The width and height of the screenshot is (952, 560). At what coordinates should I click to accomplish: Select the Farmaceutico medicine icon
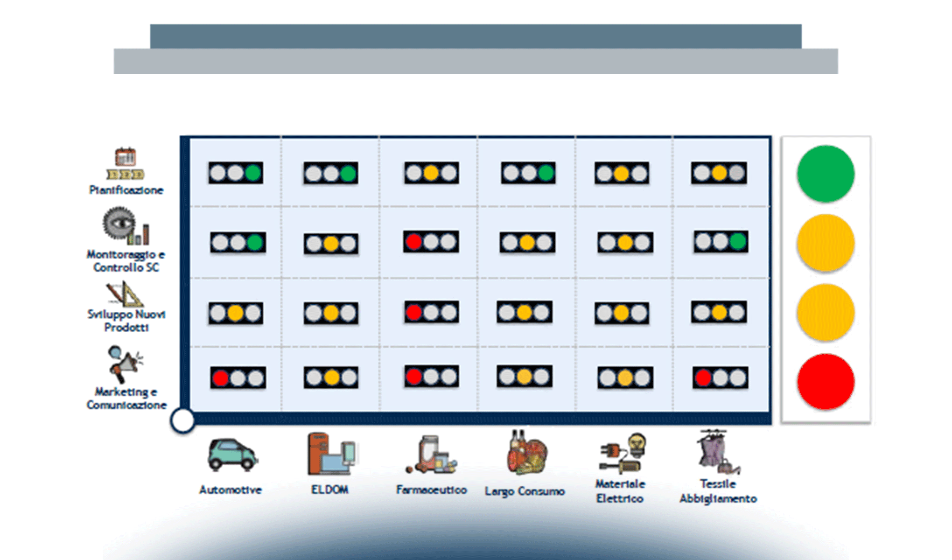[x=432, y=455]
